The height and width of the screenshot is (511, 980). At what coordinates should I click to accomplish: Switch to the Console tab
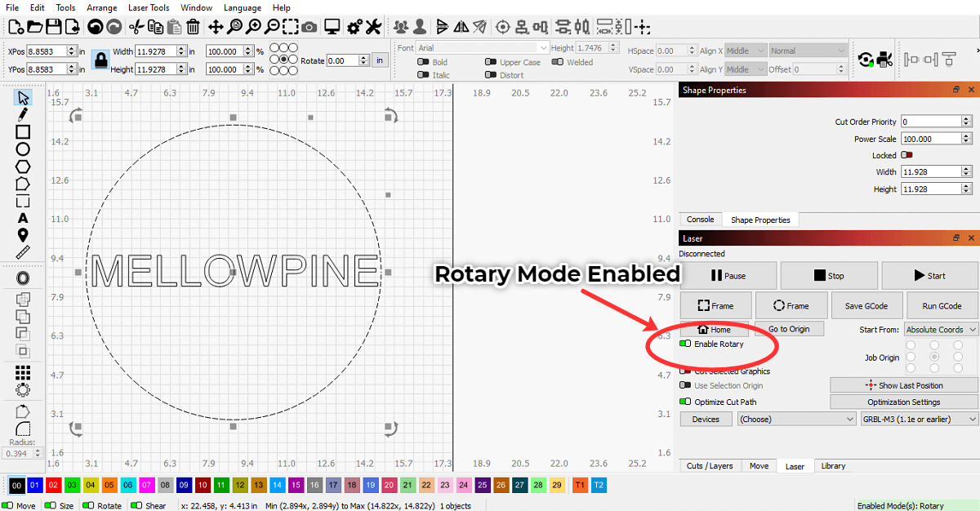[700, 220]
